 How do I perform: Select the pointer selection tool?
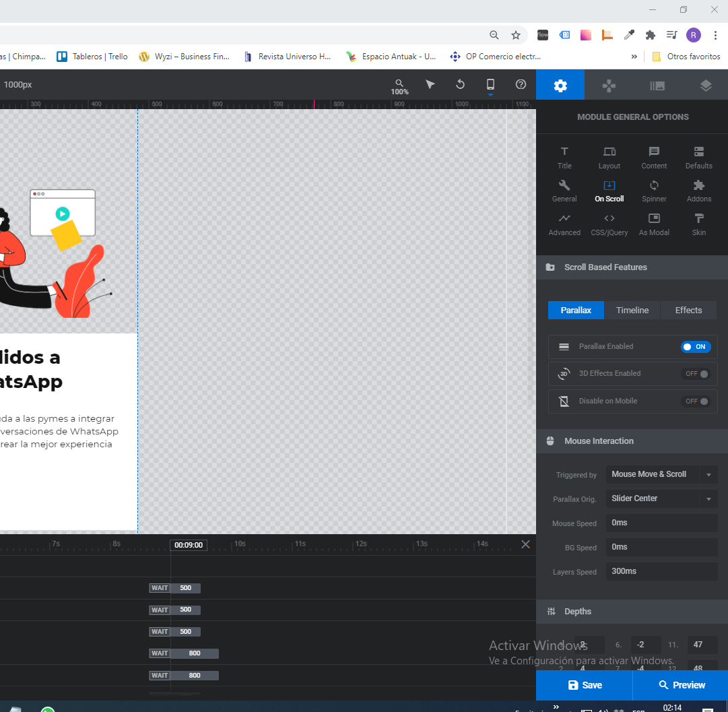pyautogui.click(x=430, y=84)
